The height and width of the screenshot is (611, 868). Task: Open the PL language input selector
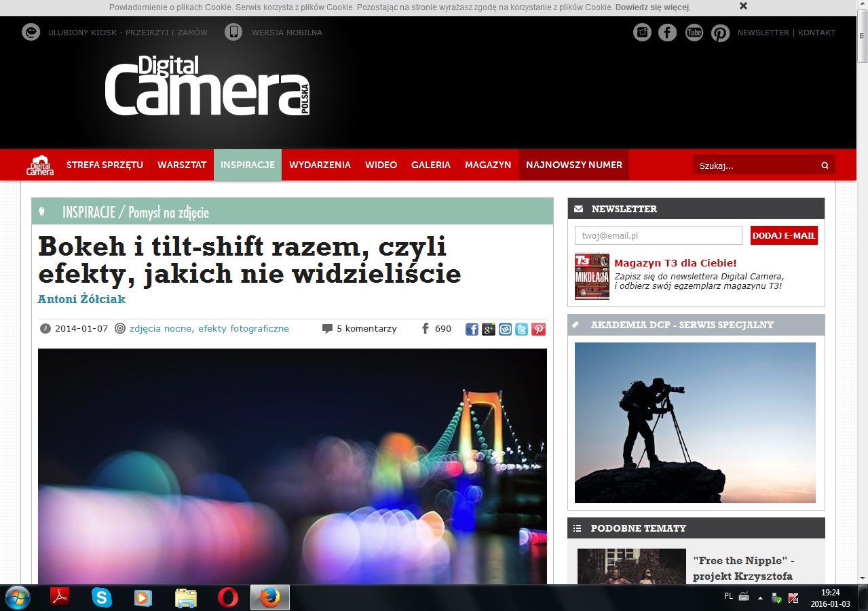coord(728,596)
